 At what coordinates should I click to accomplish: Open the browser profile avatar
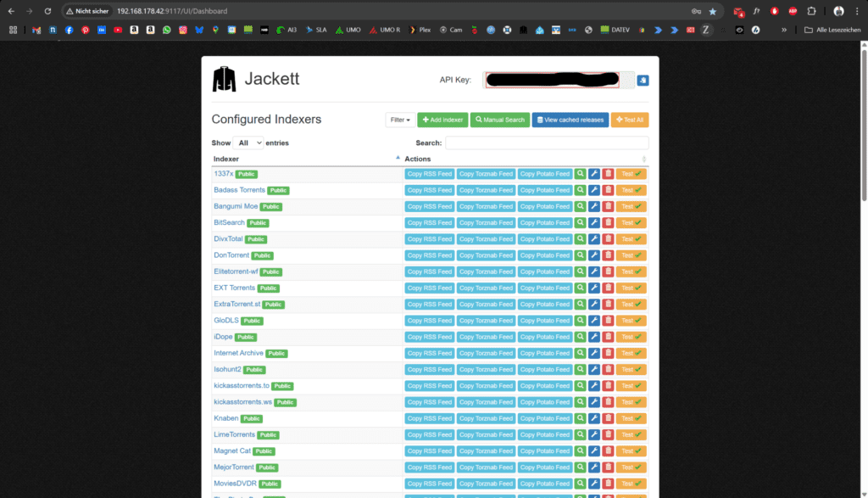(838, 11)
